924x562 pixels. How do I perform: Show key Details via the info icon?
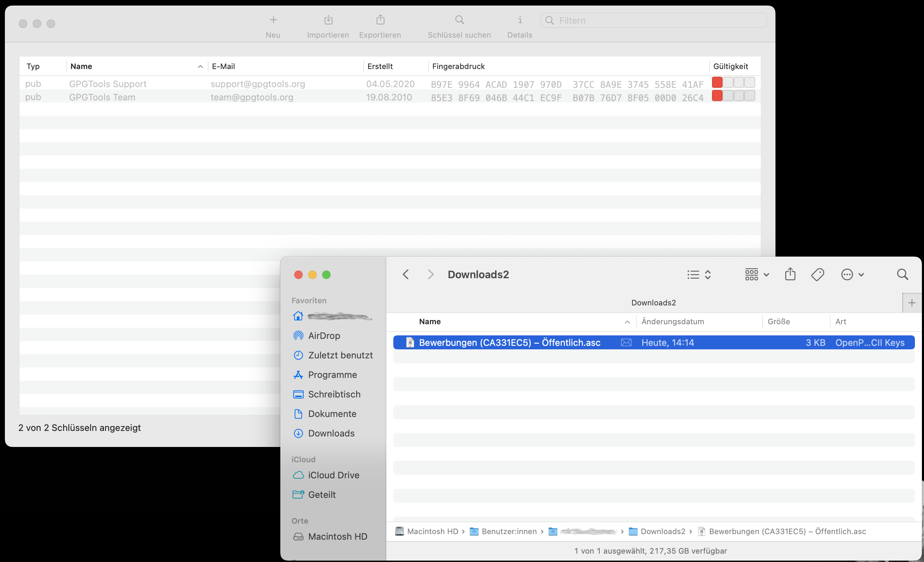click(x=520, y=20)
